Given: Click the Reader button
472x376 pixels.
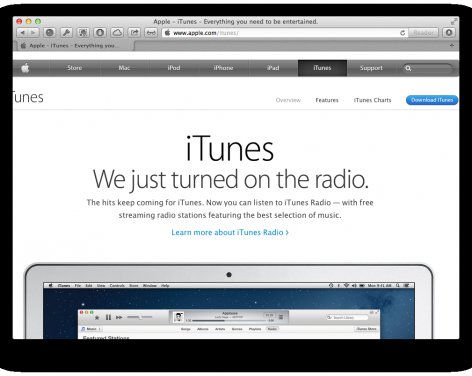Looking at the screenshot, I should click(x=423, y=33).
